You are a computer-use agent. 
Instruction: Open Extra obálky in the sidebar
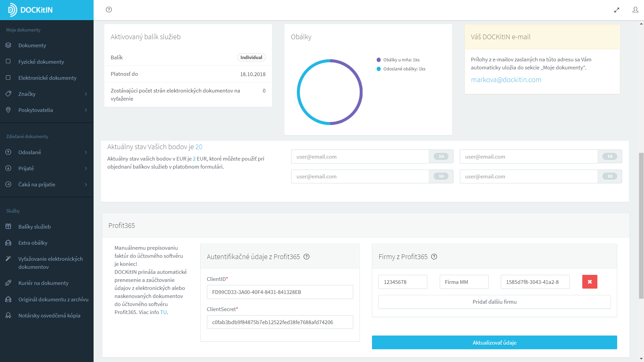[x=33, y=243]
